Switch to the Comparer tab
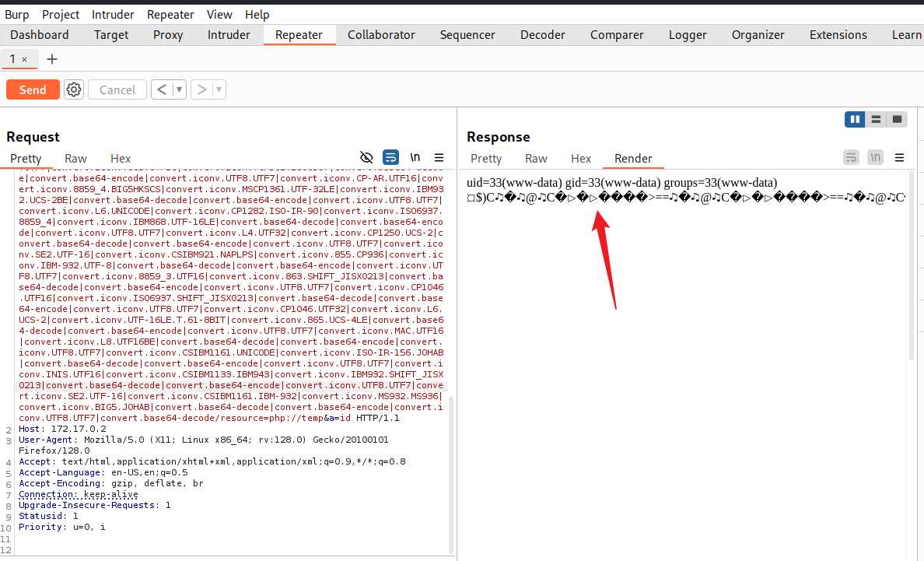The height and width of the screenshot is (561, 924). [617, 35]
